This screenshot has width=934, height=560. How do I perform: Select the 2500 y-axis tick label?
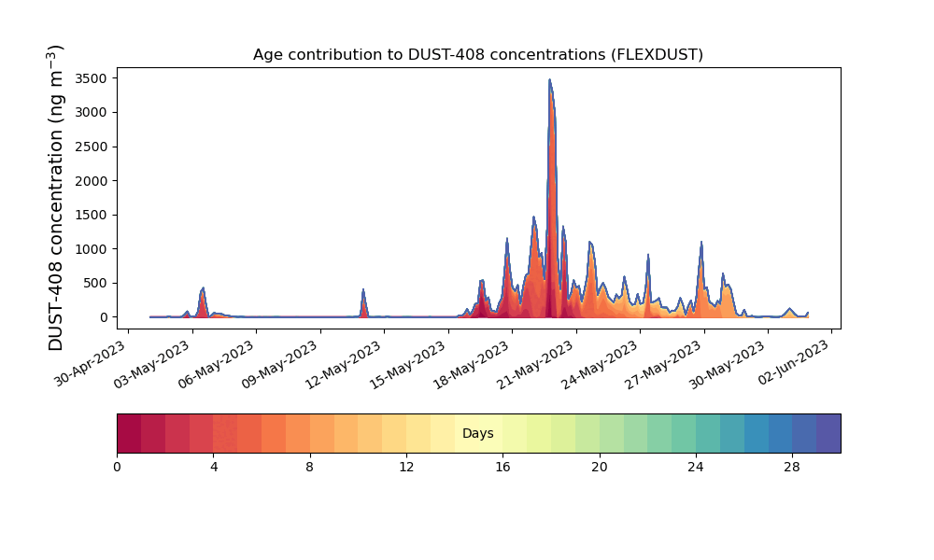92,147
